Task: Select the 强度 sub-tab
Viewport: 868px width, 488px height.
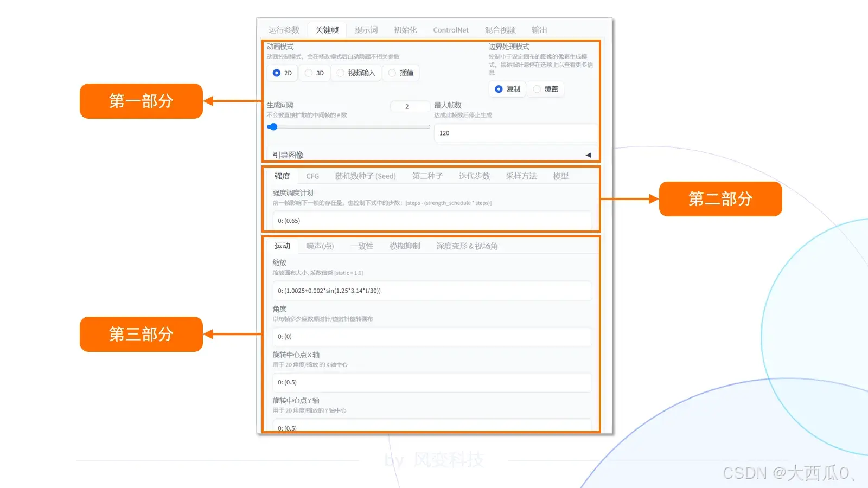Action: (282, 176)
